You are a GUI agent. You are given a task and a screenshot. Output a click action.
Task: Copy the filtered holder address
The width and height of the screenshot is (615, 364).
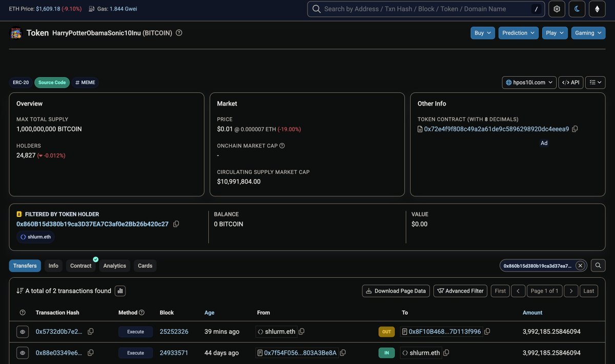coord(176,224)
